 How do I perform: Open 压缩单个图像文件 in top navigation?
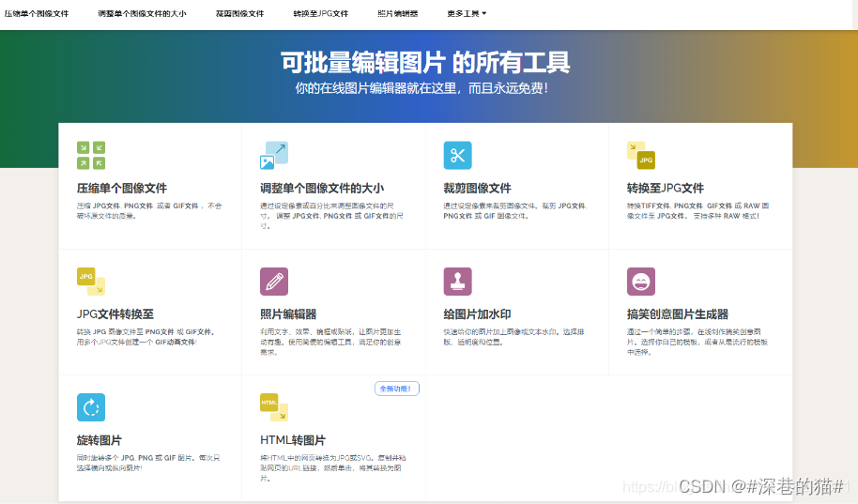(37, 14)
